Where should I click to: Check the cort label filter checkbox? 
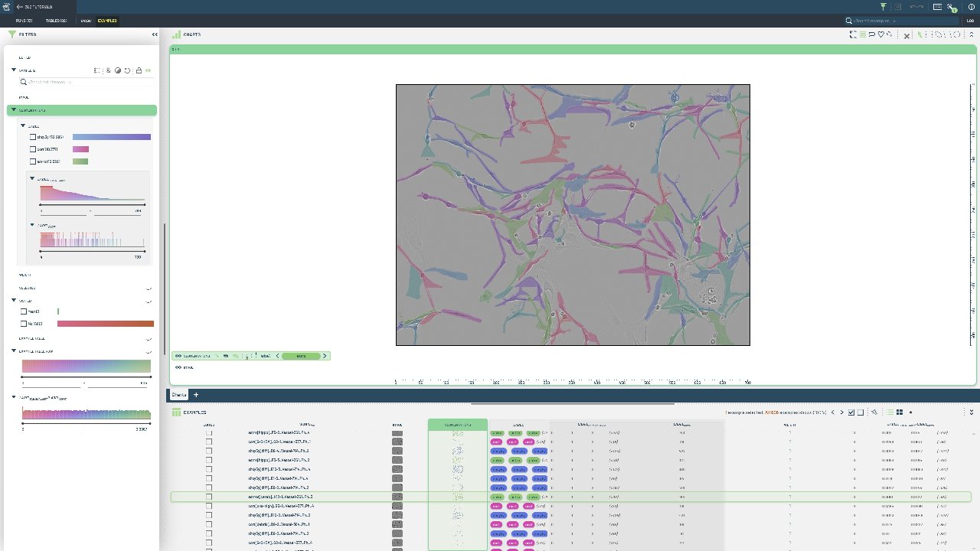coord(33,149)
